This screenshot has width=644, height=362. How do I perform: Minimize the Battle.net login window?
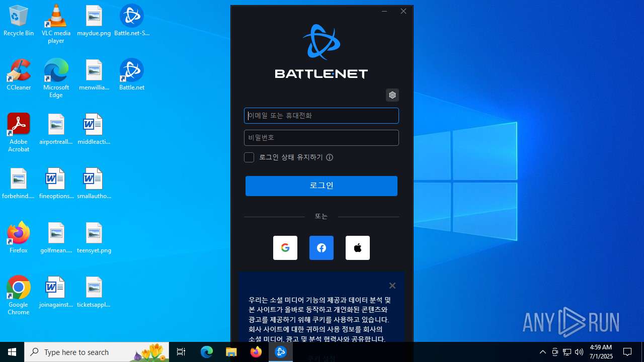pyautogui.click(x=384, y=11)
